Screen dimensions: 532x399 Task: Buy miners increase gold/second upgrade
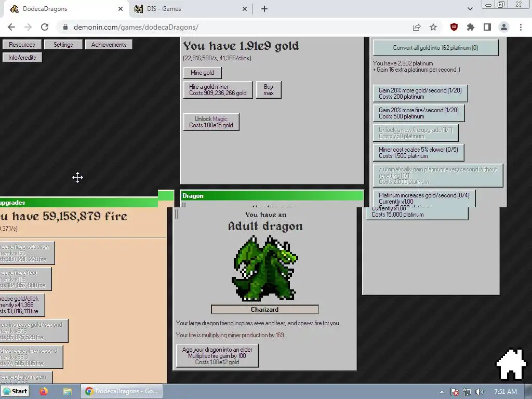34,331
